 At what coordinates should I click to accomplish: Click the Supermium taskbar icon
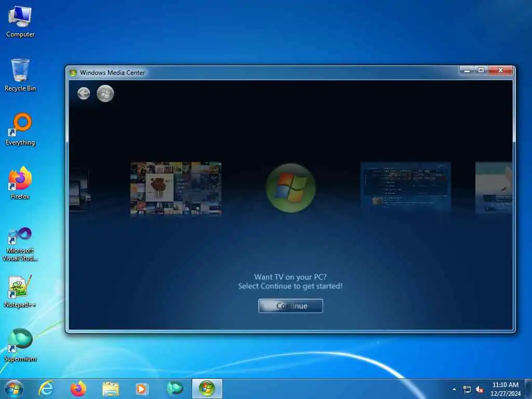[175, 389]
